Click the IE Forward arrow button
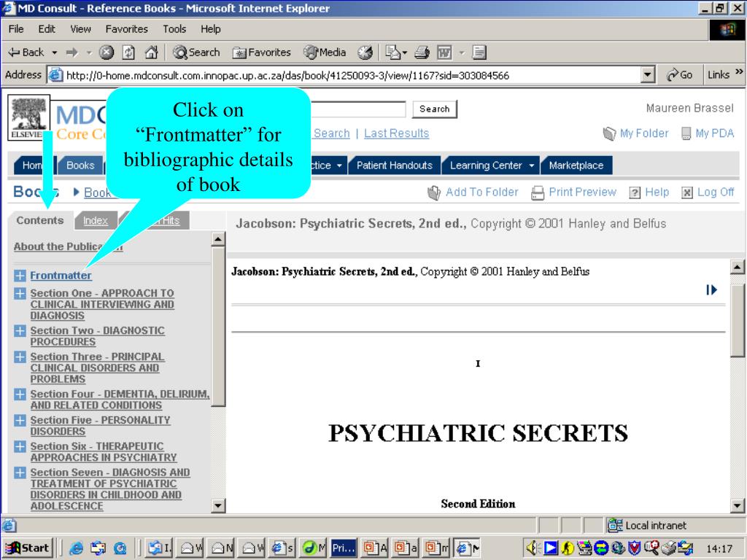The height and width of the screenshot is (560, 747). [x=72, y=52]
